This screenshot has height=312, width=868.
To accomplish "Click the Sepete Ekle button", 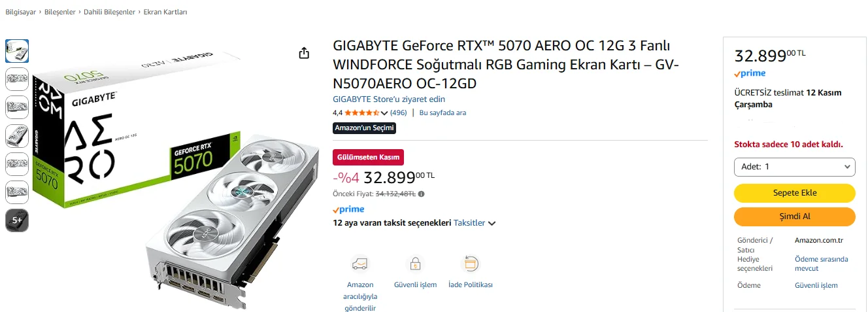I will (x=794, y=193).
